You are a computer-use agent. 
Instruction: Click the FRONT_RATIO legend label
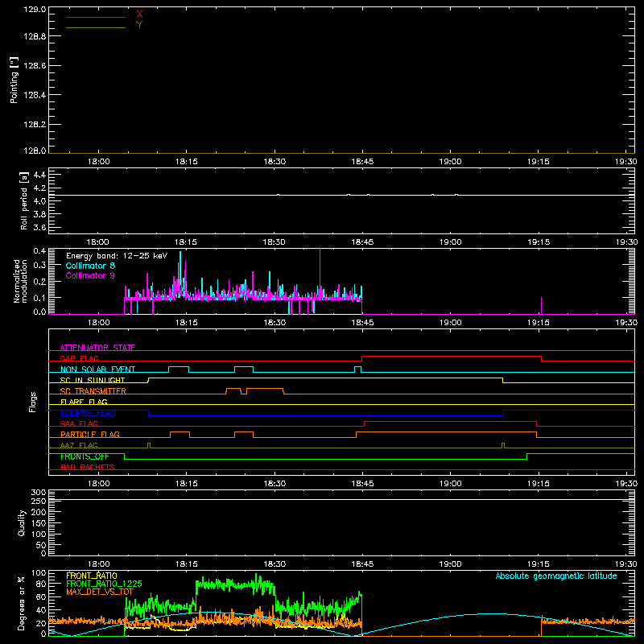point(92,576)
